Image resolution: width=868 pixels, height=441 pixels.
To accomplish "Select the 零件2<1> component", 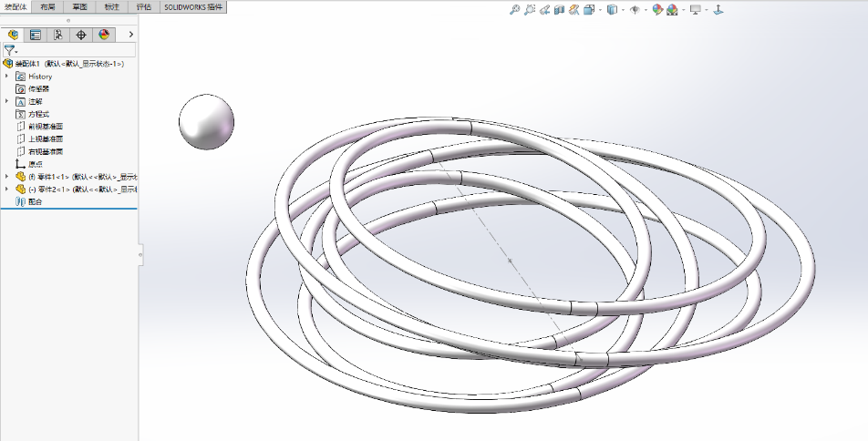I will click(x=82, y=190).
